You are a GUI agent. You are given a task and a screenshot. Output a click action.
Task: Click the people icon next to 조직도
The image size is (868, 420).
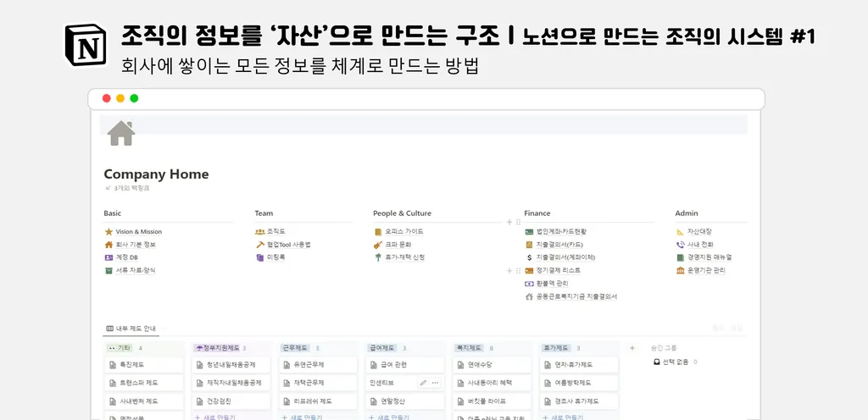259,231
